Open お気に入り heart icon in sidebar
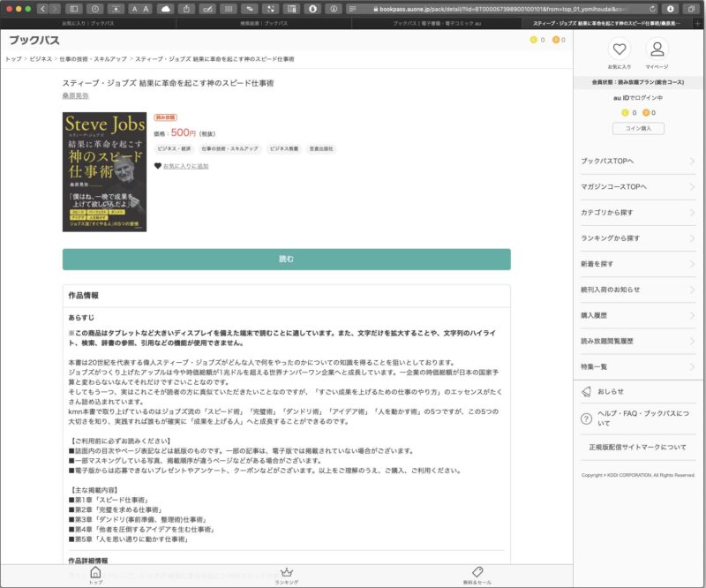Image resolution: width=706 pixels, height=588 pixels. pos(620,50)
